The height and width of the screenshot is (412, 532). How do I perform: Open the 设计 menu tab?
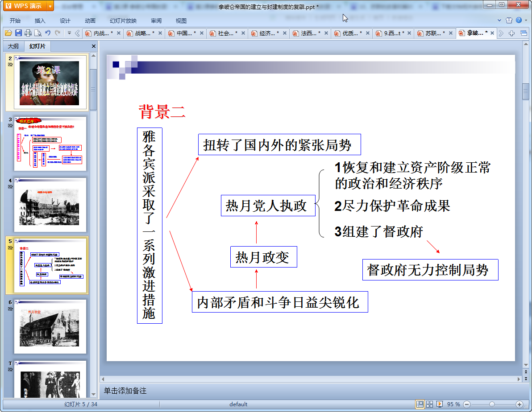pos(65,21)
